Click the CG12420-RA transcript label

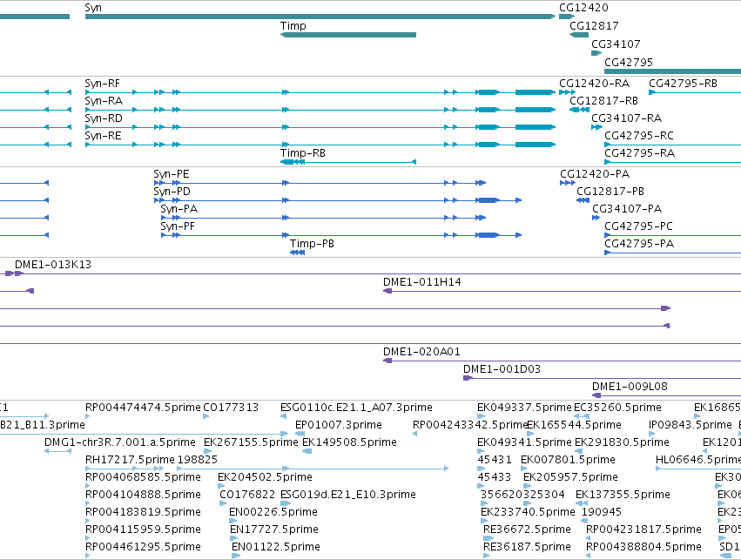coord(594,84)
